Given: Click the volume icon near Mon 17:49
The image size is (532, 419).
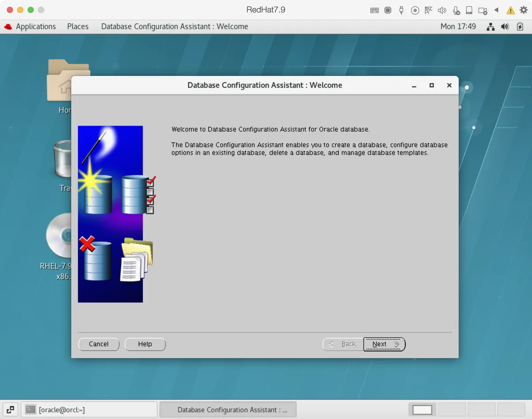Looking at the screenshot, I should tap(505, 27).
